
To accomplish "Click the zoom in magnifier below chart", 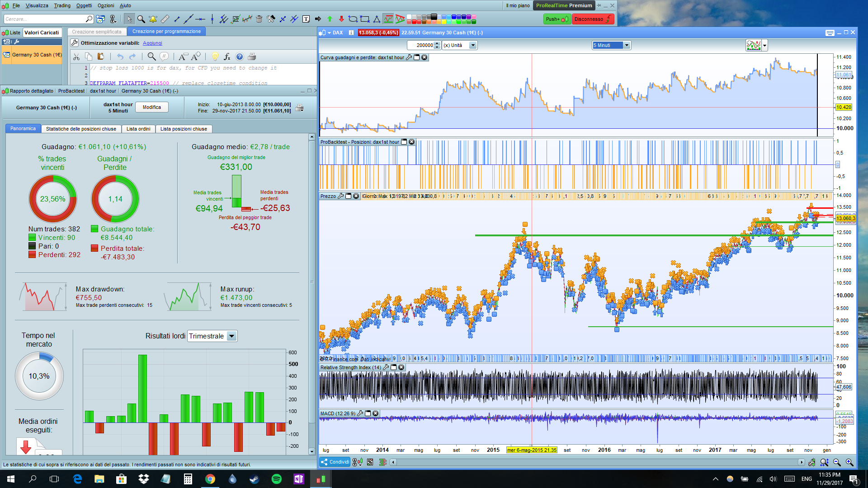I will click(849, 462).
